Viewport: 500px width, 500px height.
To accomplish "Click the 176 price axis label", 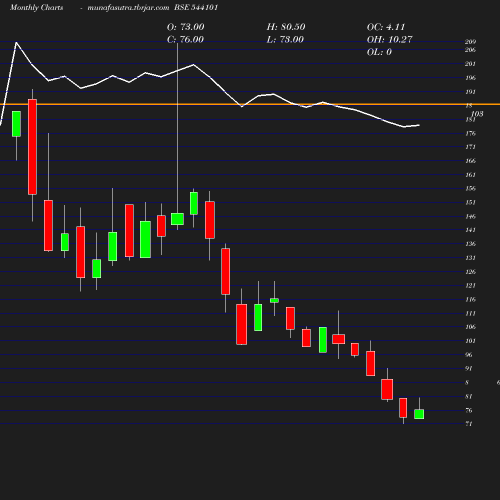I will coord(470,133).
